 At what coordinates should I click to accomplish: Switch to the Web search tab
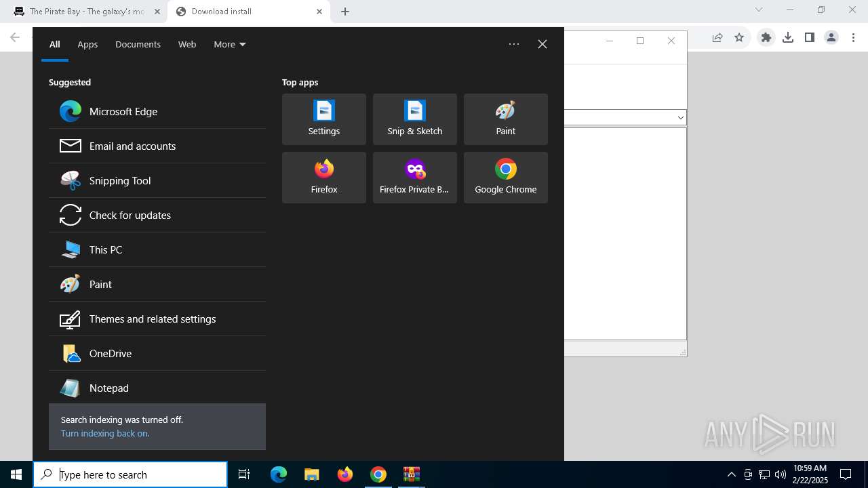(187, 44)
